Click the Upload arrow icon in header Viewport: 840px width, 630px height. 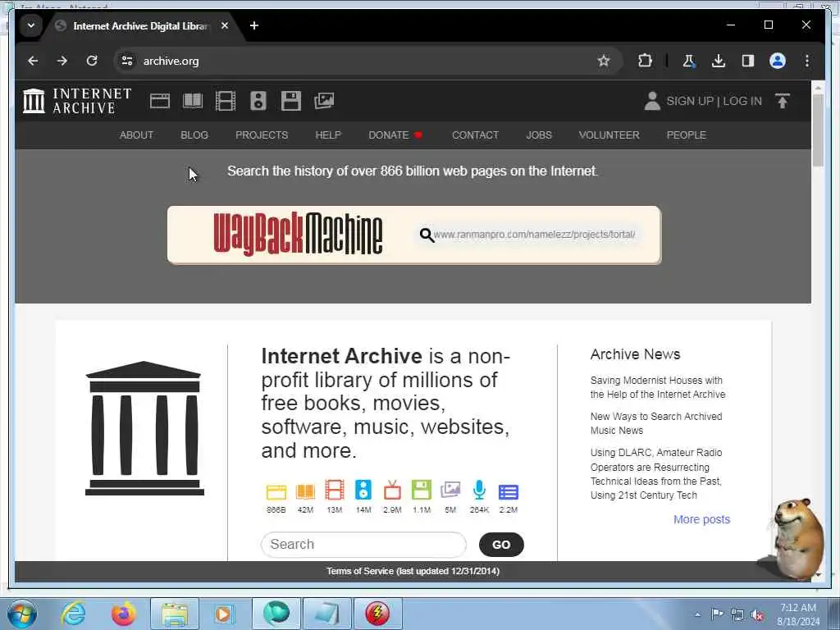(x=782, y=101)
